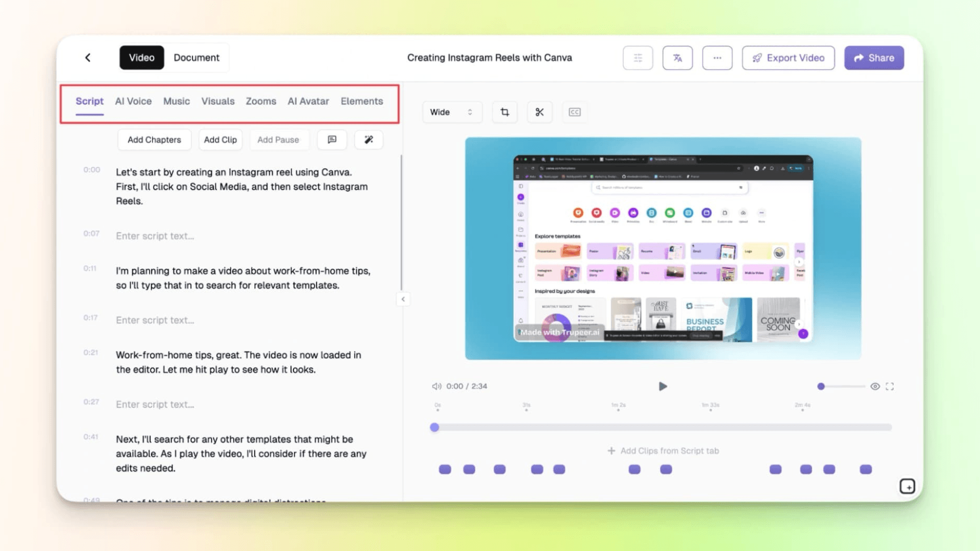Click the 0:41 timestamp in script

(x=91, y=437)
